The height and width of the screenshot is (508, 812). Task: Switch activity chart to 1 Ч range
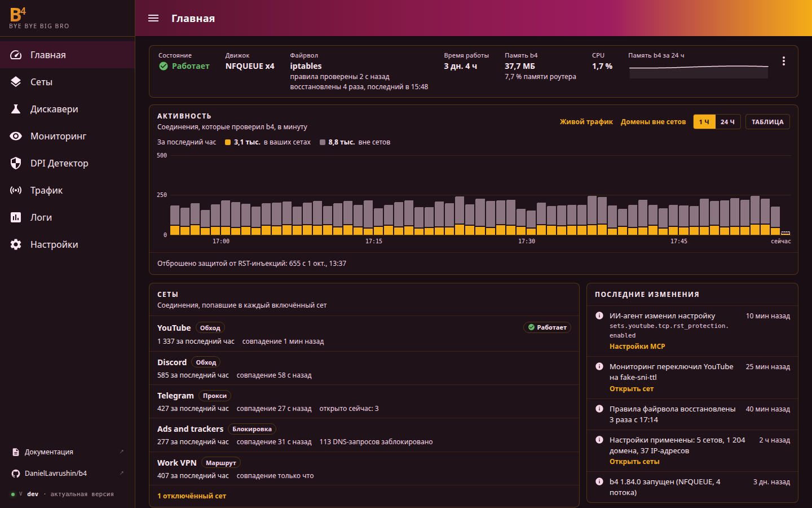click(x=704, y=122)
